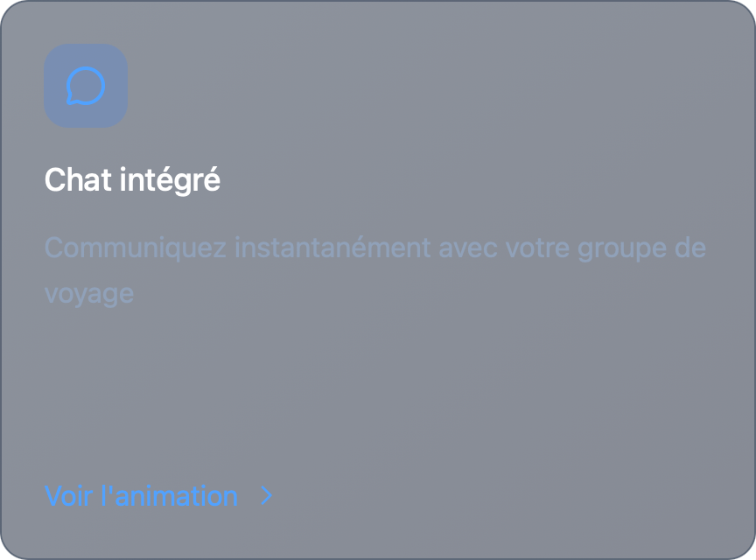The width and height of the screenshot is (756, 560).
Task: Select the Chat intégré heading
Action: pos(132,179)
